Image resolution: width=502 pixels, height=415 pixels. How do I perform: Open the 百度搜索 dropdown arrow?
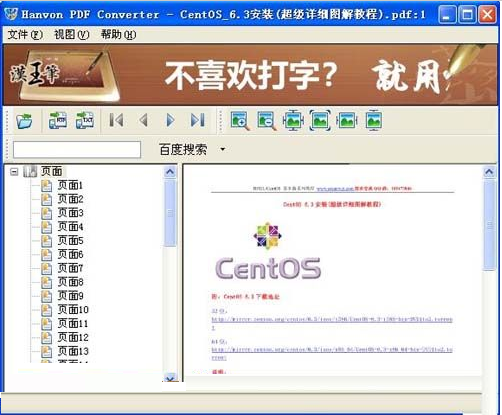click(x=222, y=149)
